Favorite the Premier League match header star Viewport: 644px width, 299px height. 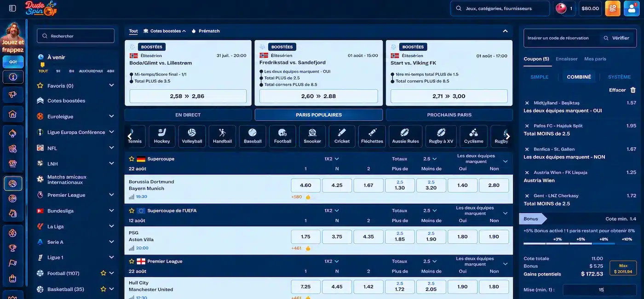tap(132, 261)
